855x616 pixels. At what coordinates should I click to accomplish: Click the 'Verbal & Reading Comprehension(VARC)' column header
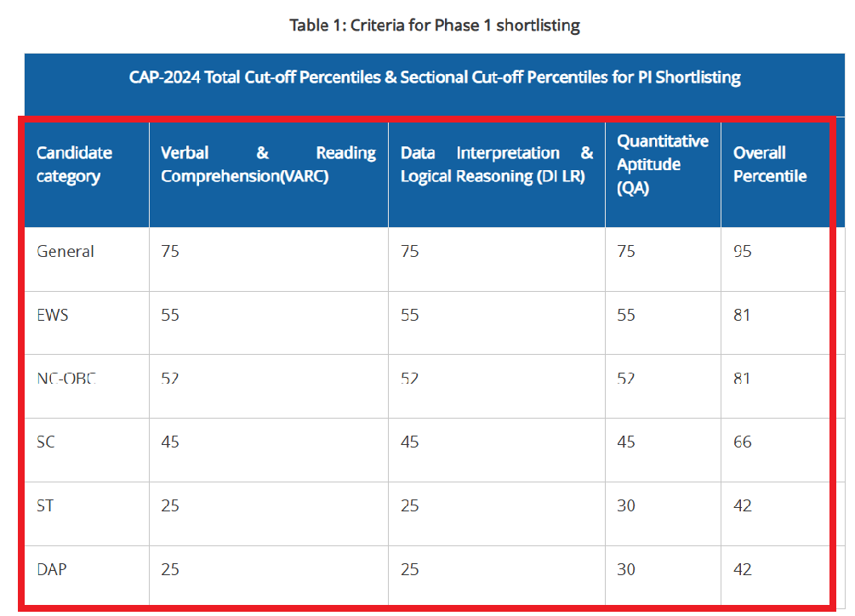[x=268, y=165]
